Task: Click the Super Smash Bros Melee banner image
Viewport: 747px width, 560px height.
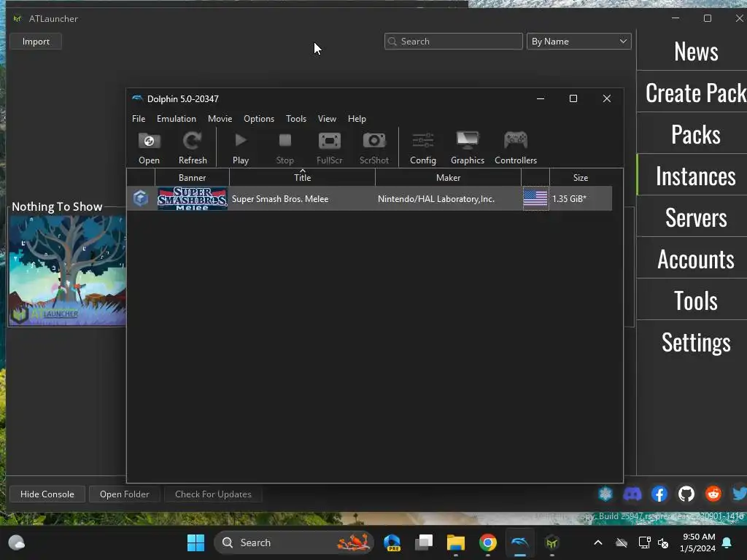Action: [x=193, y=198]
